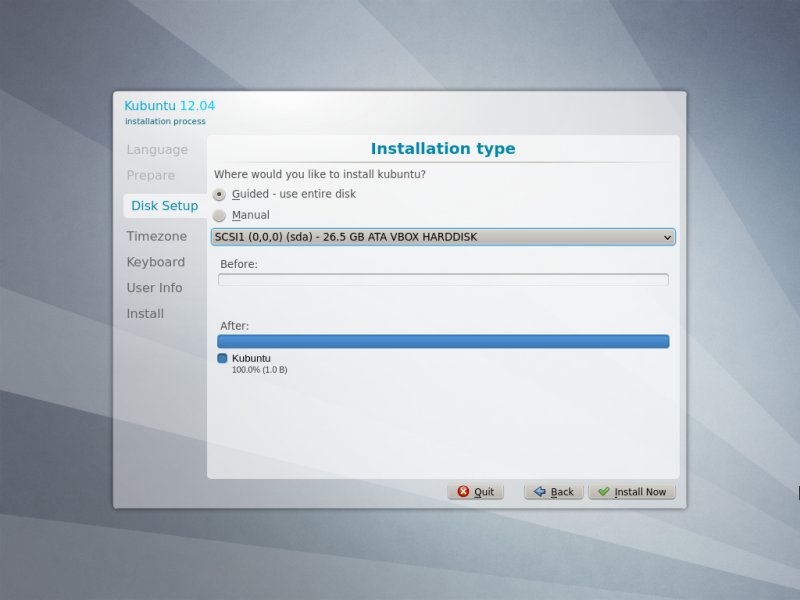This screenshot has height=600, width=800.
Task: Click the User Info step
Action: (154, 288)
